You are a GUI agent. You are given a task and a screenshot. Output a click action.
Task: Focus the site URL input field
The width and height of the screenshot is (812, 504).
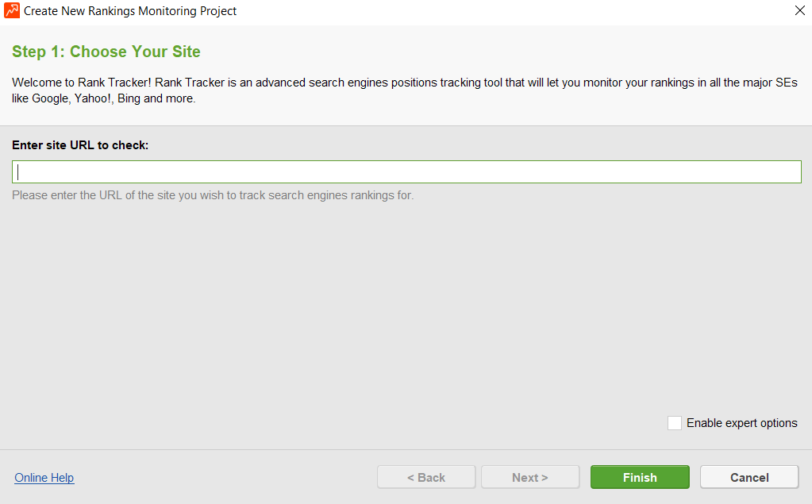click(406, 171)
